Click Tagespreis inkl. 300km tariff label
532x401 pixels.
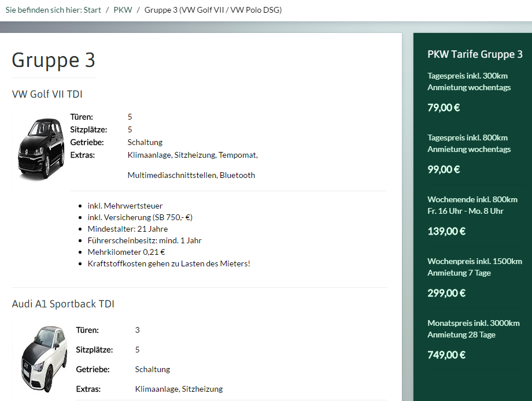(x=468, y=76)
